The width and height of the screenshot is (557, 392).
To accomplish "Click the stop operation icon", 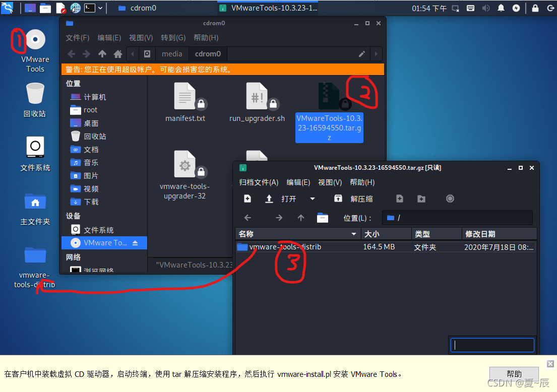I will (450, 199).
